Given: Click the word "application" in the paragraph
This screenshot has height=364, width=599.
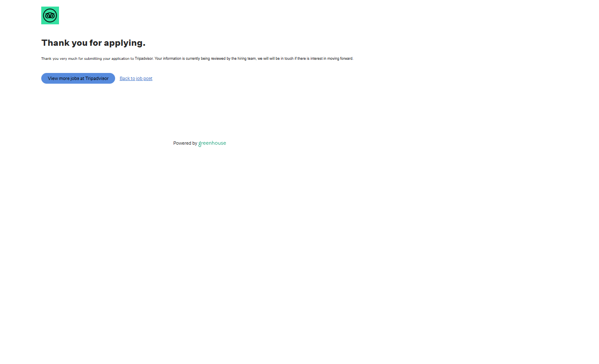Looking at the screenshot, I should [120, 59].
